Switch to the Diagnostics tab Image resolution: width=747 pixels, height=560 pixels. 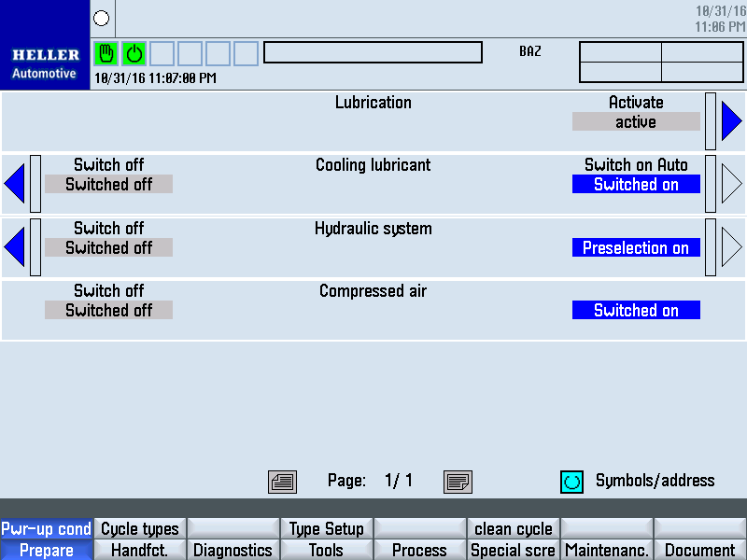[233, 551]
